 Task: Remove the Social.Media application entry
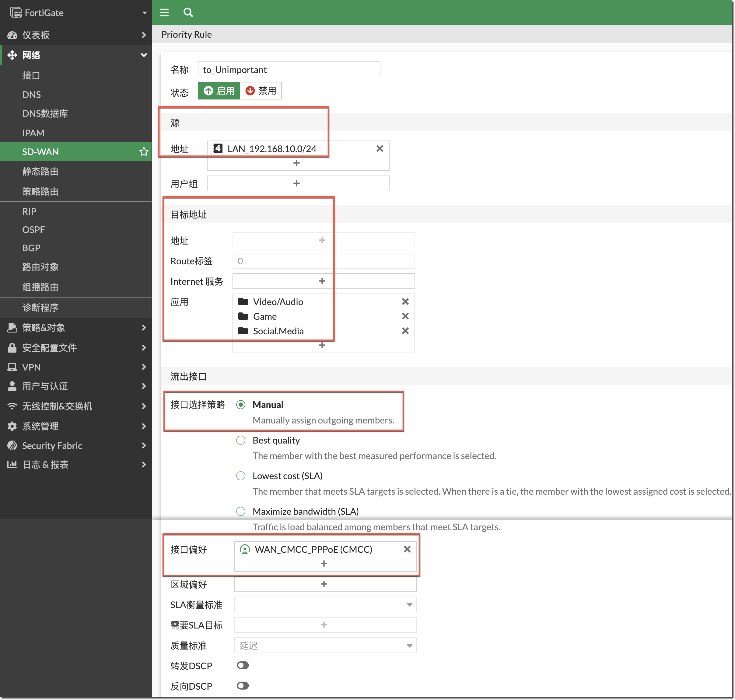tap(405, 331)
